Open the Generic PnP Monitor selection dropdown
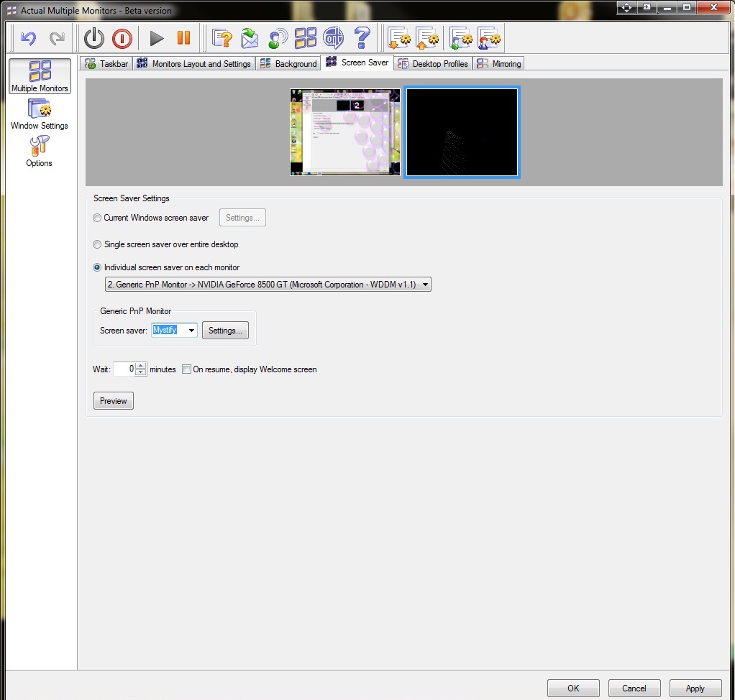The image size is (735, 700). 268,285
